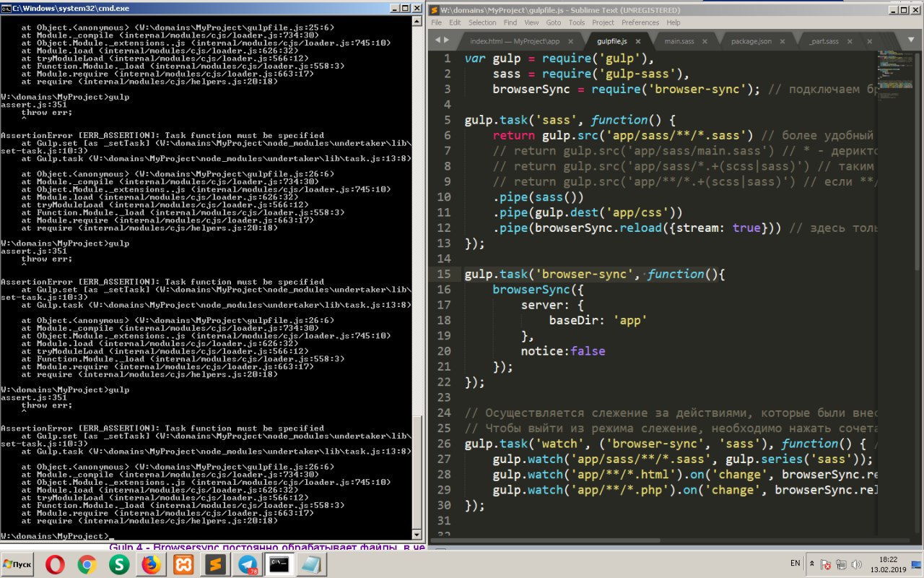Viewport: 924px width, 578px height.
Task: Switch to package.json tab
Action: [751, 41]
